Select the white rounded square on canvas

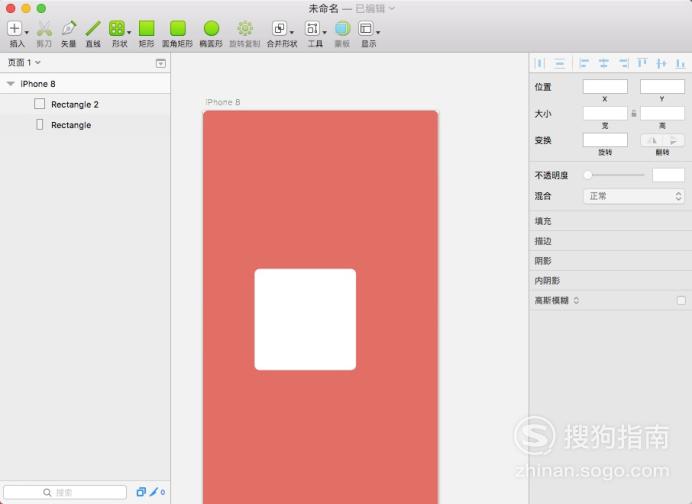click(x=305, y=319)
